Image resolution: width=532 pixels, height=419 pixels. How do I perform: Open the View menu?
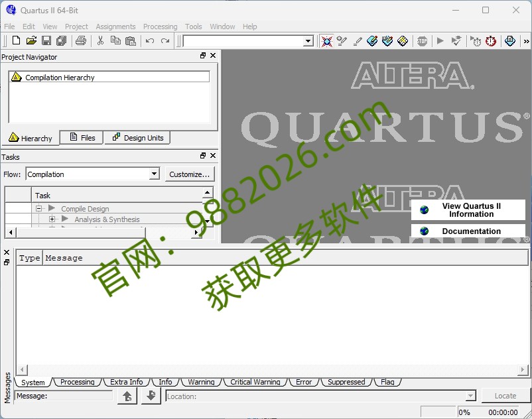[50, 27]
